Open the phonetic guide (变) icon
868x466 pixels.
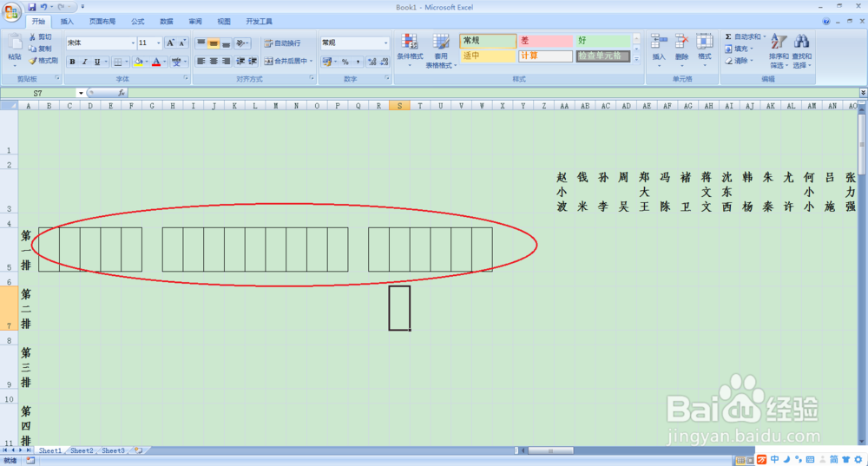(176, 62)
